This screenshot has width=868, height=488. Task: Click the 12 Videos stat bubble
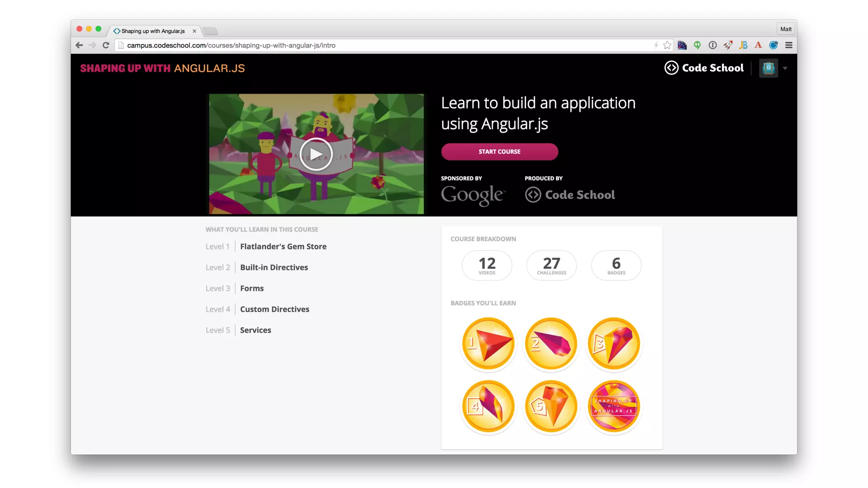(x=487, y=265)
